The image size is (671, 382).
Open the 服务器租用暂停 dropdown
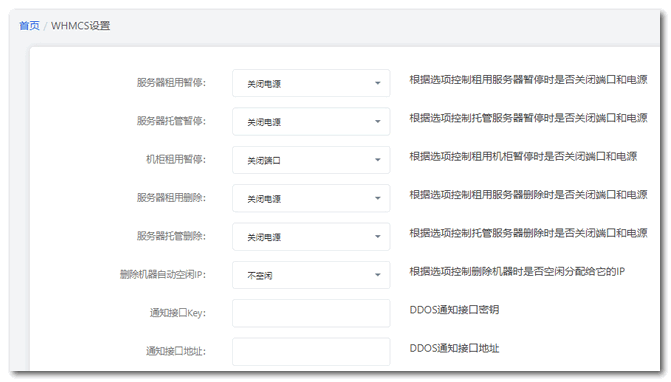(311, 83)
